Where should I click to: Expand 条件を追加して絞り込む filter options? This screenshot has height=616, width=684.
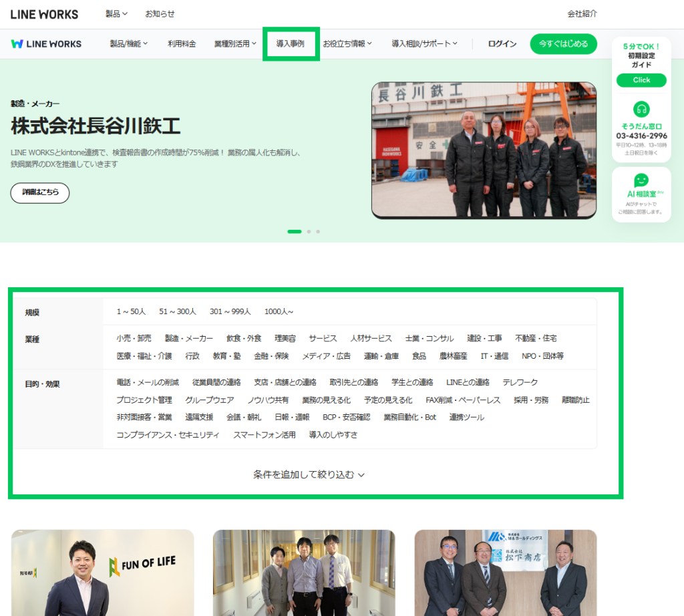[309, 475]
